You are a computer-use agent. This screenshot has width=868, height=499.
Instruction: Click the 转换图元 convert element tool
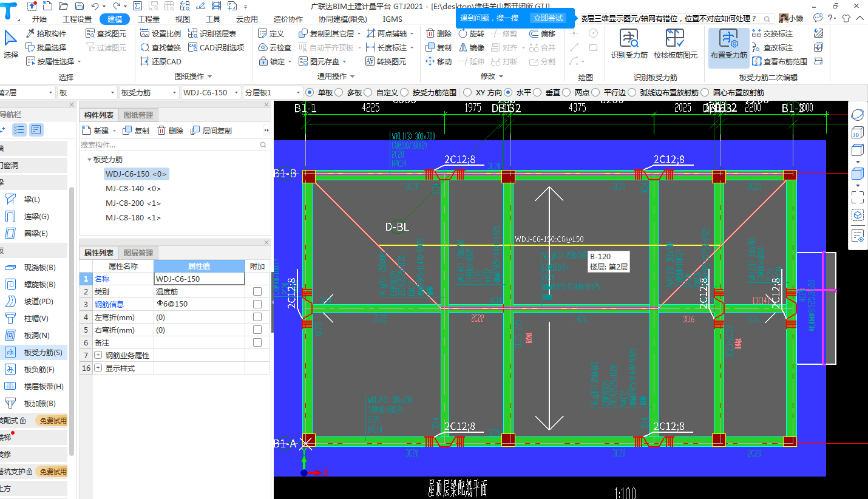[x=386, y=61]
